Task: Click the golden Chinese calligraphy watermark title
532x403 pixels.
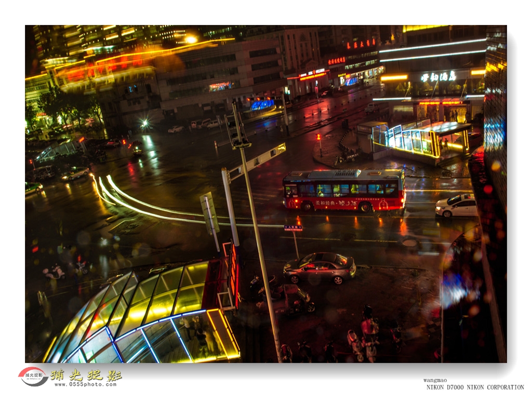Action: [x=86, y=374]
